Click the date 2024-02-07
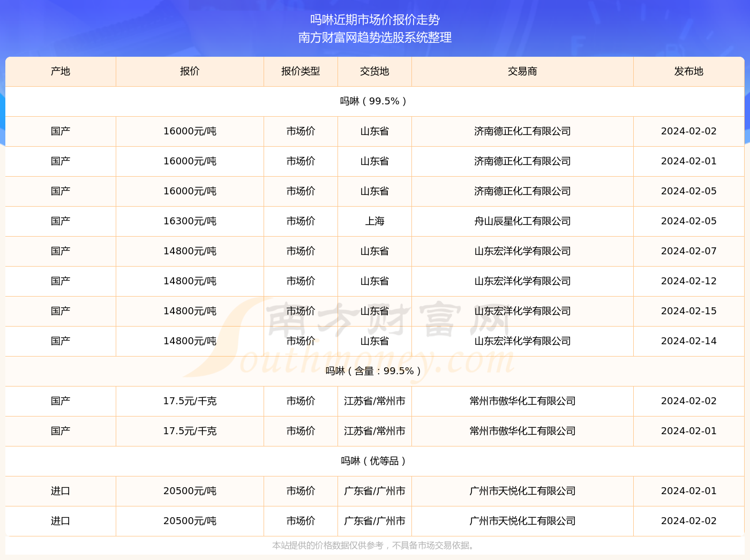Viewport: 750px width, 560px height. pyautogui.click(x=689, y=251)
